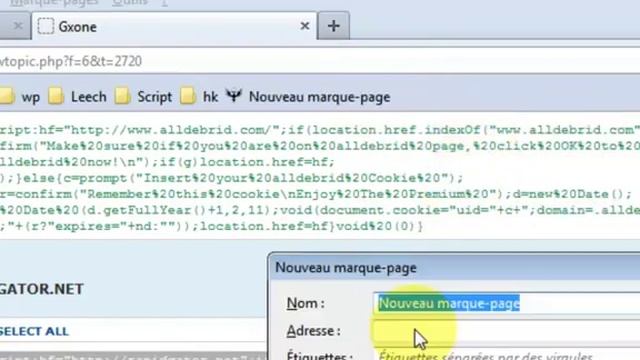Viewport: 640px width, 360px height.
Task: Open the hk bookmark folder icon
Action: click(x=188, y=96)
